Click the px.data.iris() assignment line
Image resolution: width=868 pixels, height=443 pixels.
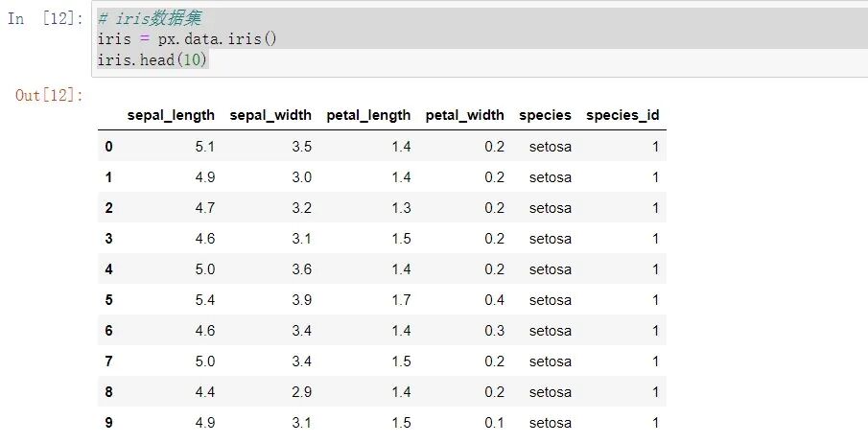[187, 39]
